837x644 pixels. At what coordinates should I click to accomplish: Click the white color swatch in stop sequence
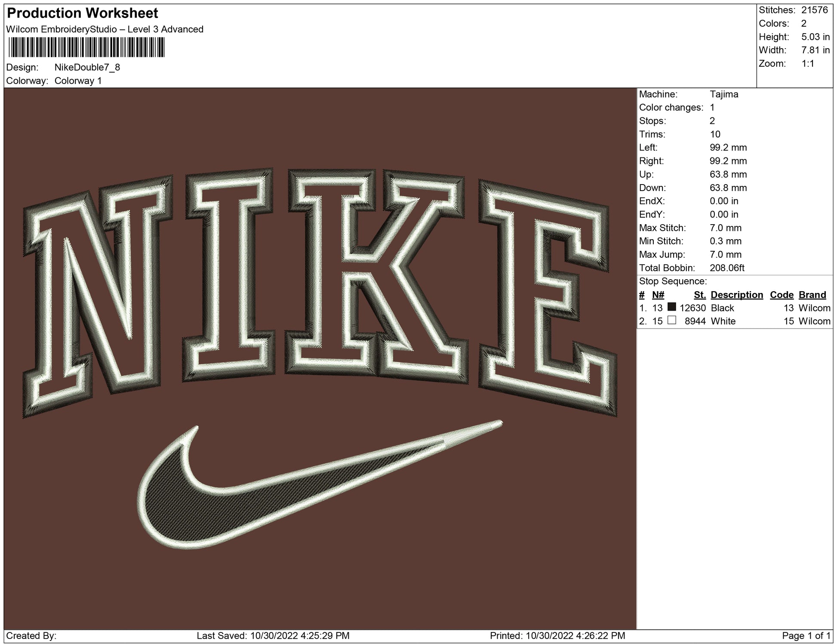click(671, 320)
